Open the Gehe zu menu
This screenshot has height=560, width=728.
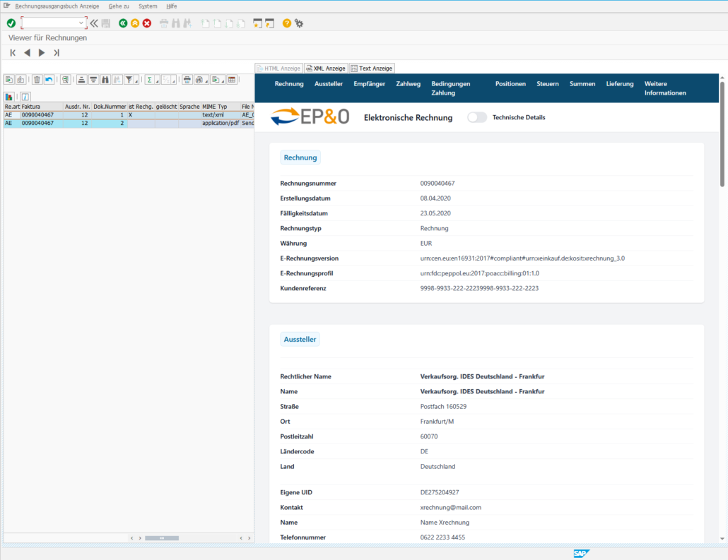[x=119, y=6]
